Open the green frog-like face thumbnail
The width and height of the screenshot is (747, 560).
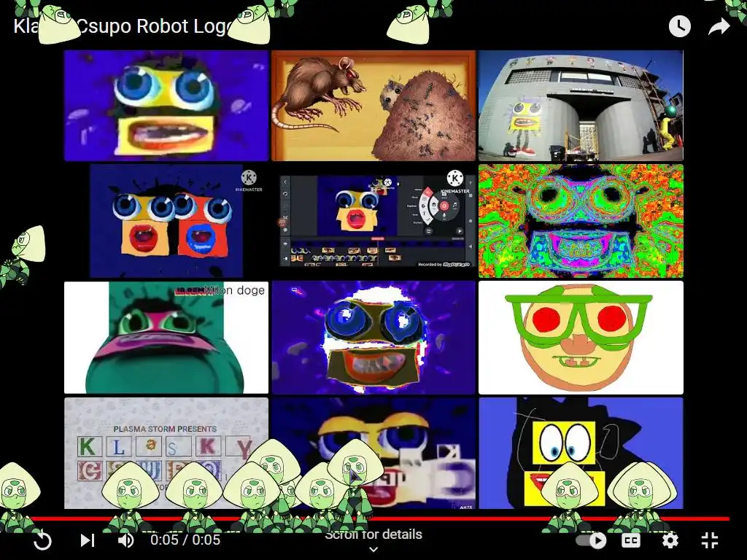166,337
